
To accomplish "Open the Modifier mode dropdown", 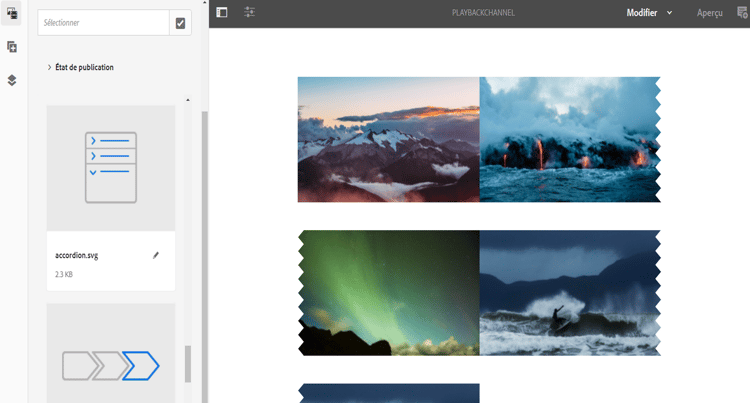I will pyautogui.click(x=649, y=13).
